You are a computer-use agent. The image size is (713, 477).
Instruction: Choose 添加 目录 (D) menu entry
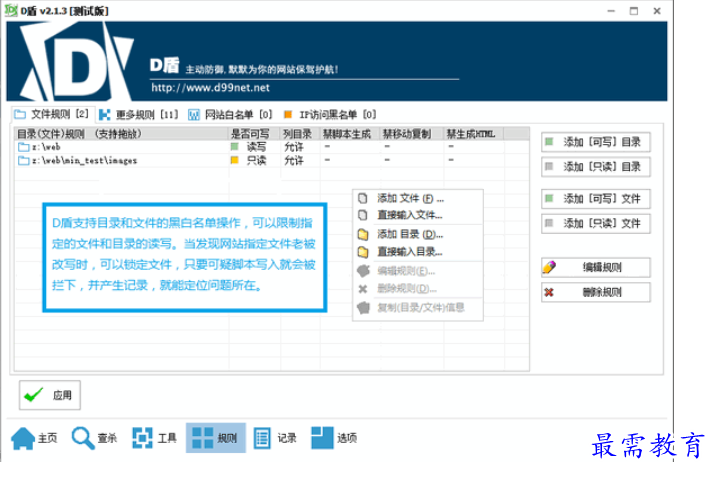417,235
